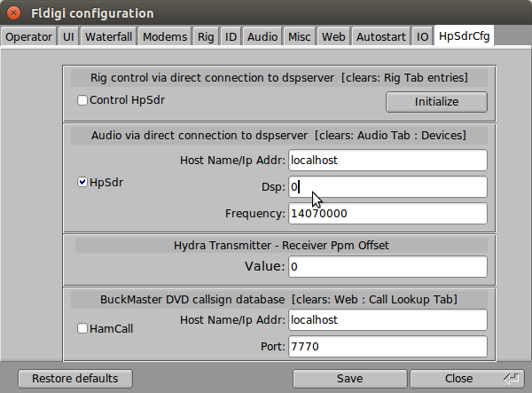
Task: Select the Waterfall tab
Action: pos(108,36)
